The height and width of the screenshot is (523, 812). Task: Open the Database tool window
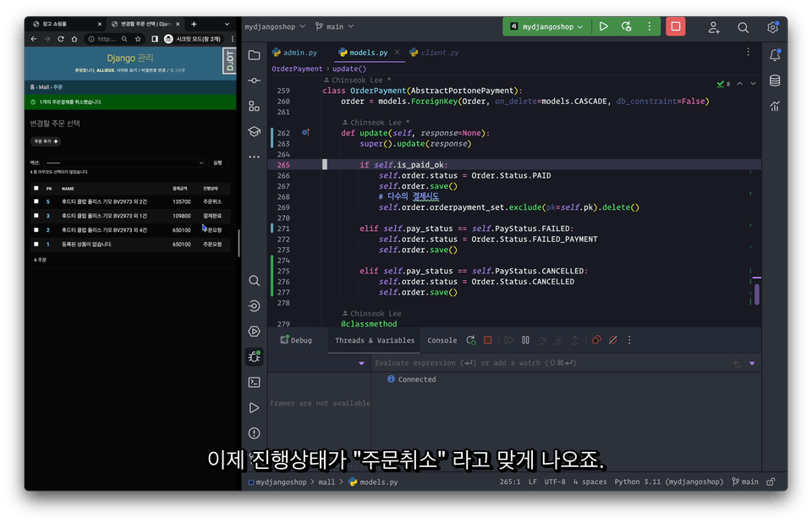[775, 80]
